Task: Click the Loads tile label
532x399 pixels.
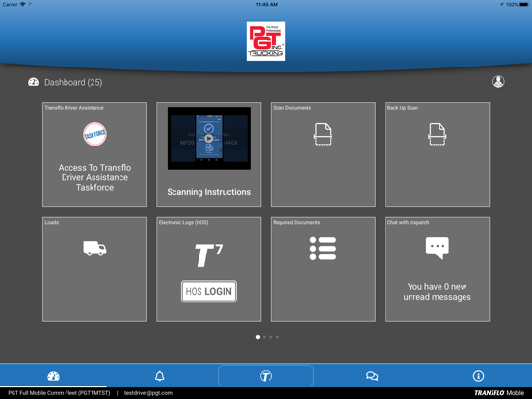Action: pos(52,223)
